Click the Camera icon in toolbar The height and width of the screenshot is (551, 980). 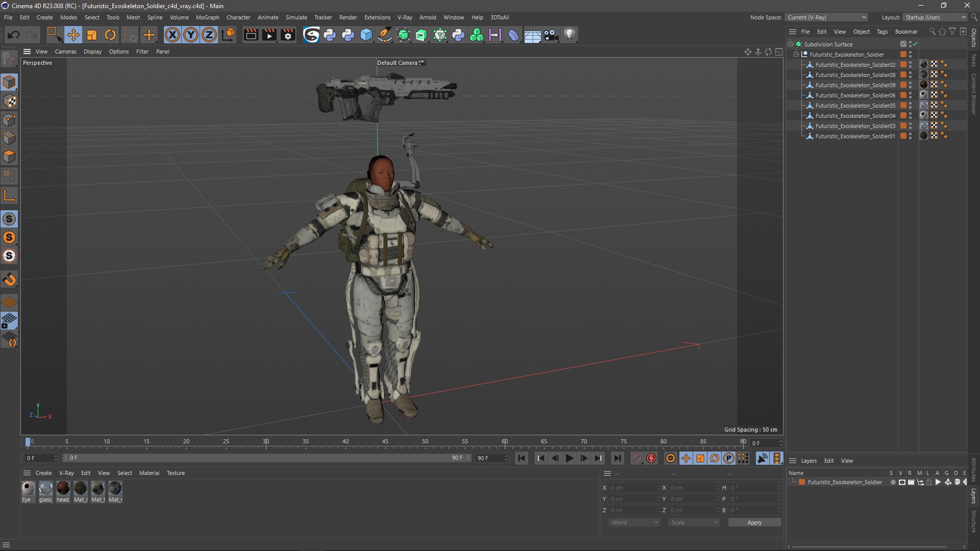pyautogui.click(x=551, y=35)
